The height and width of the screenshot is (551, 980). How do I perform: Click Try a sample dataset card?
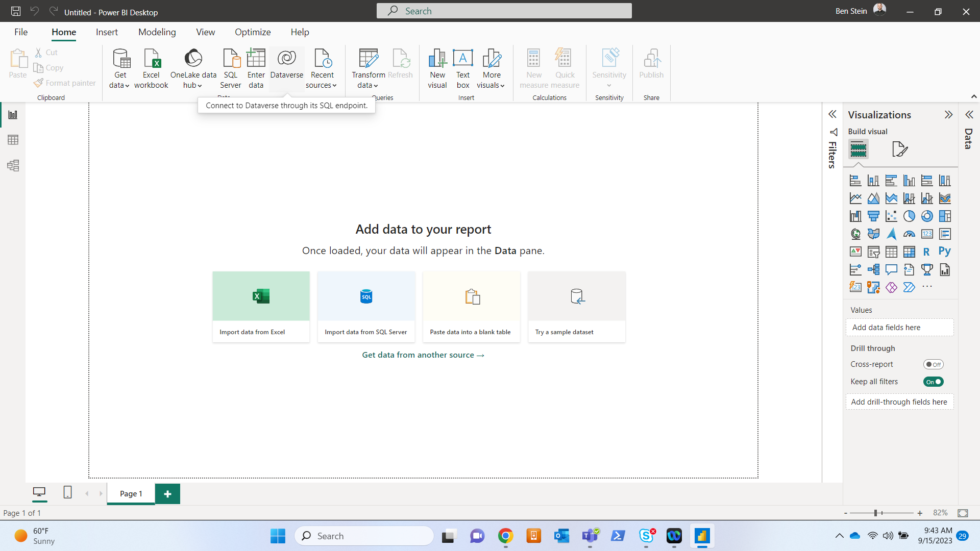[577, 307]
